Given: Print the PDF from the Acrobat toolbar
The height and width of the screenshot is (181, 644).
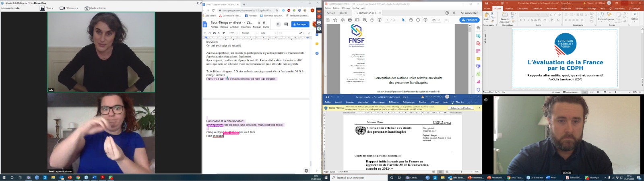Looking at the screenshot, I should tap(350, 20).
